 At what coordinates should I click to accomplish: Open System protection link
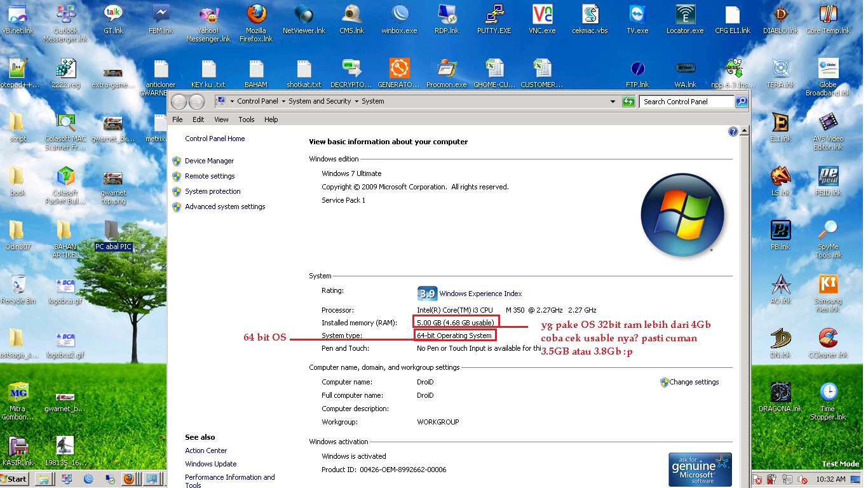(212, 191)
